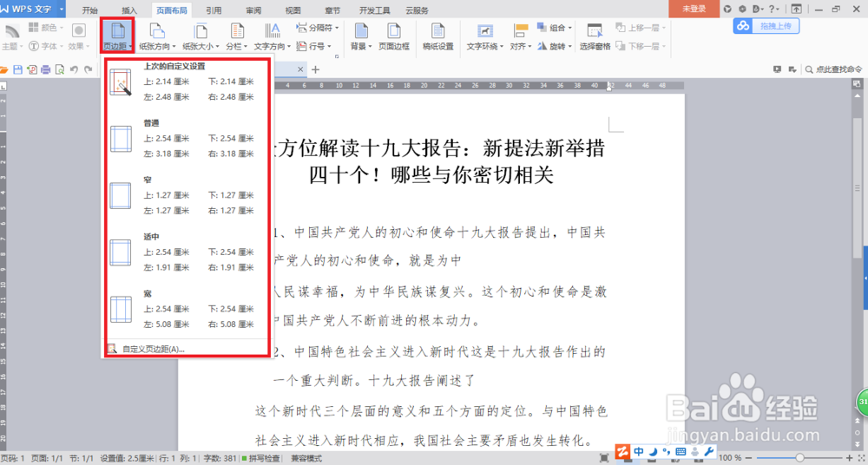The image size is (868, 465).
Task: Open the 选择窗格 selection pane
Action: click(x=595, y=36)
